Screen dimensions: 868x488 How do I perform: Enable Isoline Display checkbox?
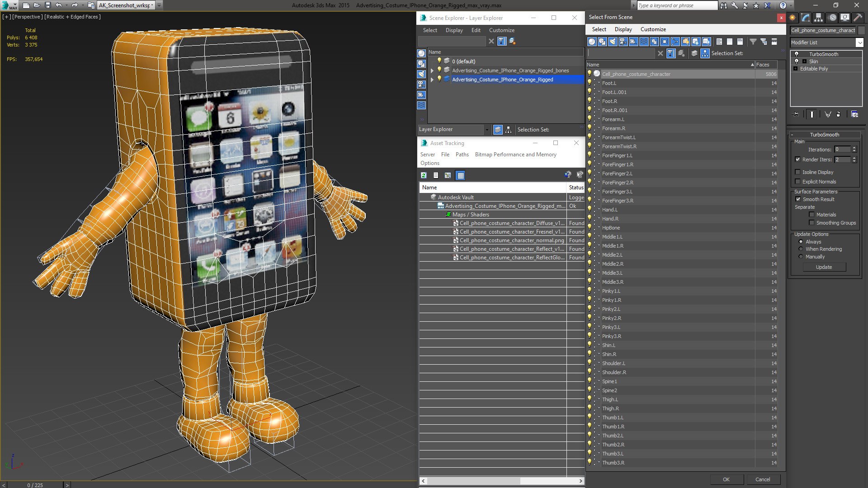(797, 172)
